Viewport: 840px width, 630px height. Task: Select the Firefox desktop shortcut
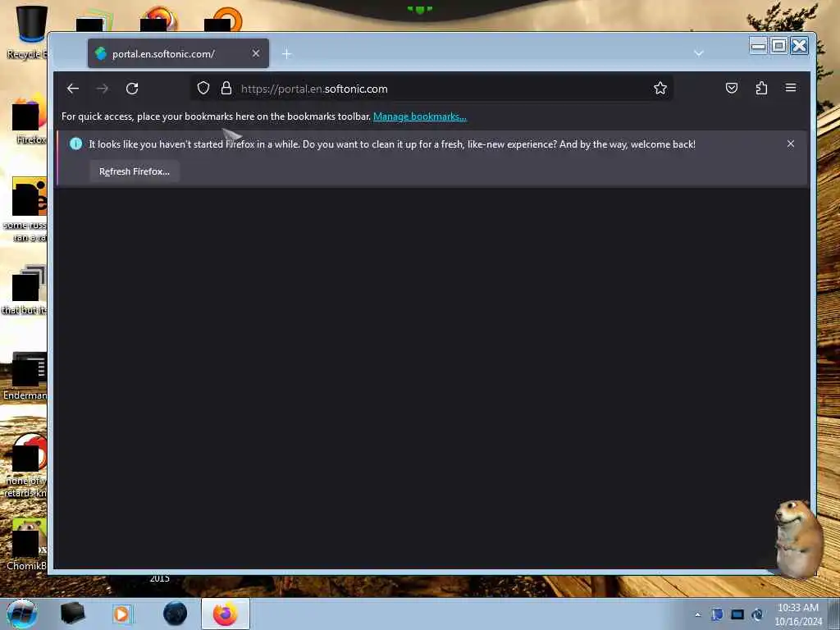tap(30, 121)
